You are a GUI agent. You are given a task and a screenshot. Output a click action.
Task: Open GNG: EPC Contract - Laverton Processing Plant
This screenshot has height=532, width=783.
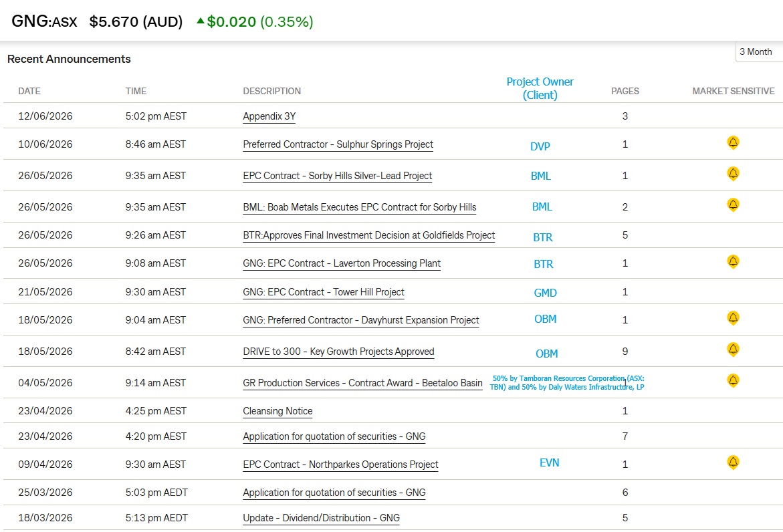[342, 263]
